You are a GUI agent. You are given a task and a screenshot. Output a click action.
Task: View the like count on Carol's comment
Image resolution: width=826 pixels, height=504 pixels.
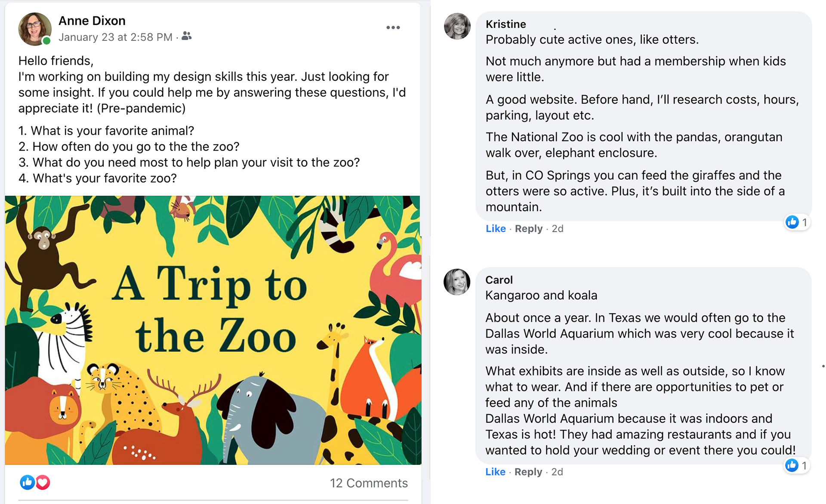tap(797, 465)
